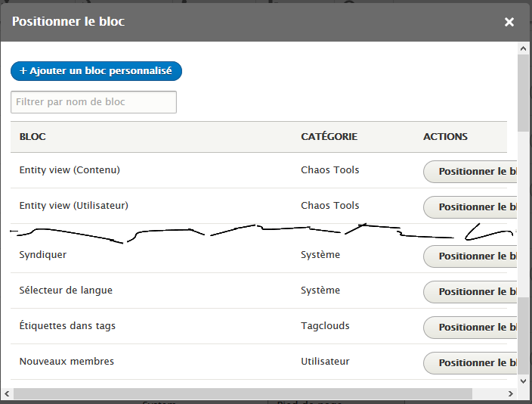Click the Syndiquer block name
Viewport: 532px width, 404px height.
pyautogui.click(x=43, y=255)
